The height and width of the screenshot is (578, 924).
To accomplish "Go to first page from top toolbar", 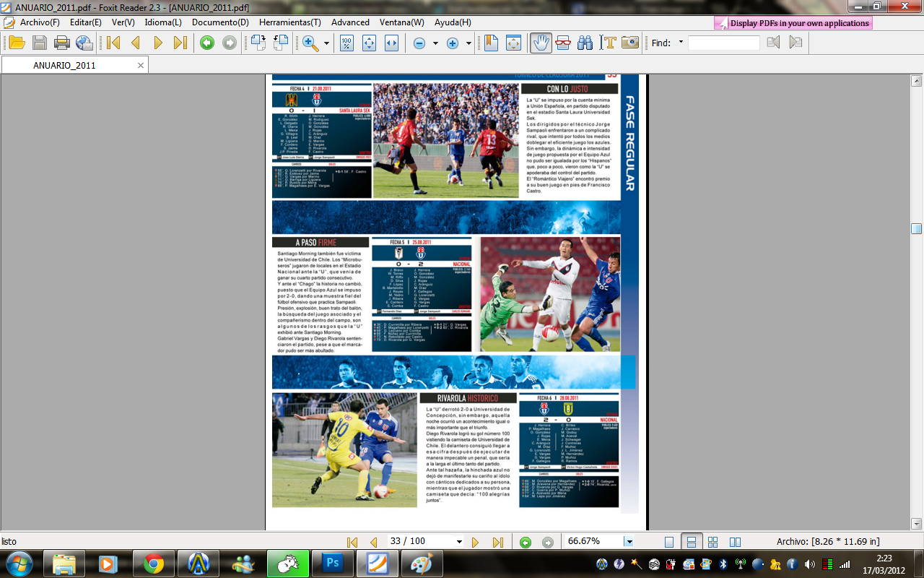I will 113,43.
